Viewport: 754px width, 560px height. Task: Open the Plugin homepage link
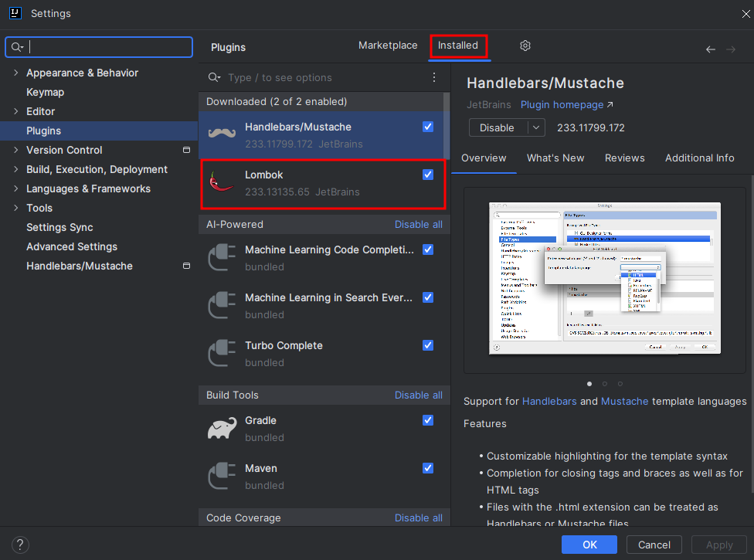[562, 104]
